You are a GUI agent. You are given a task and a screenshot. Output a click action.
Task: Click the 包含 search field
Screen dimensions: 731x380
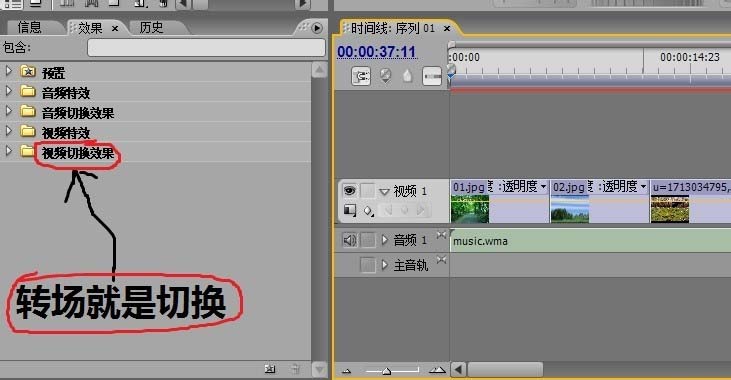point(206,48)
